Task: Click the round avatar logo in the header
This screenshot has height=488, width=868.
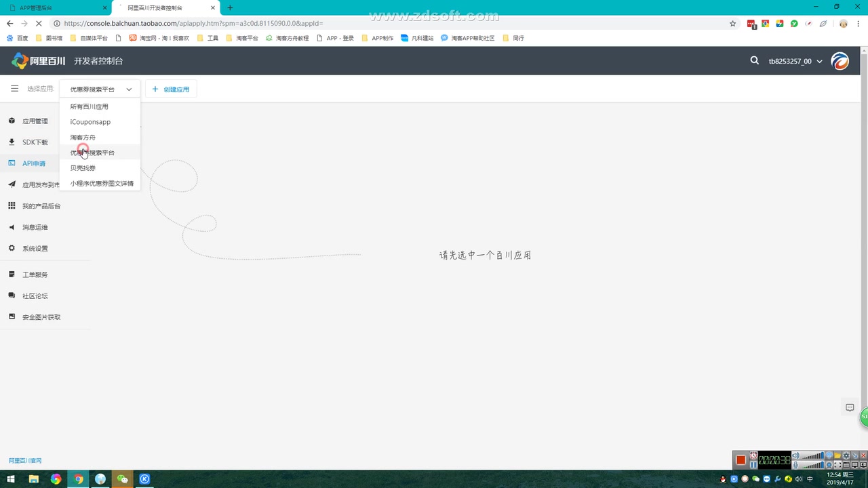Action: coord(840,61)
